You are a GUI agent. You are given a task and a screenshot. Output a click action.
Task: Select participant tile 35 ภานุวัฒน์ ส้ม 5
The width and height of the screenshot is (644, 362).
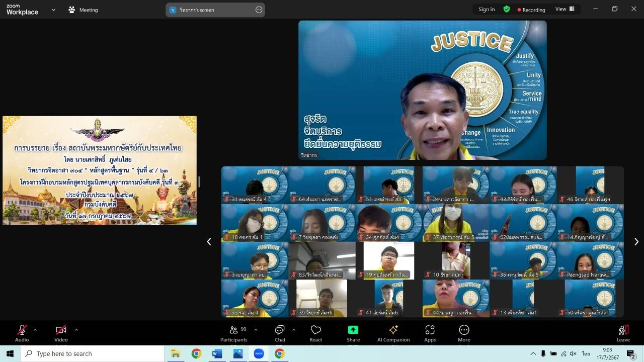pyautogui.click(x=523, y=260)
